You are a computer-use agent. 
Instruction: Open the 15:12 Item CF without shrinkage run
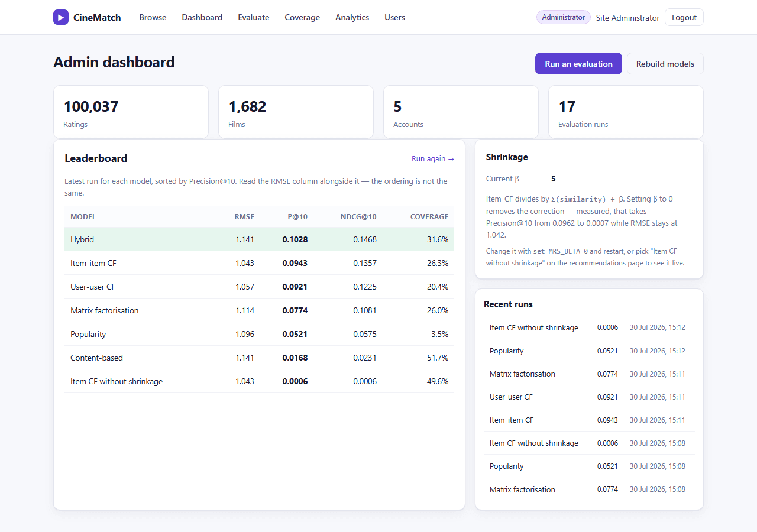[x=589, y=327]
